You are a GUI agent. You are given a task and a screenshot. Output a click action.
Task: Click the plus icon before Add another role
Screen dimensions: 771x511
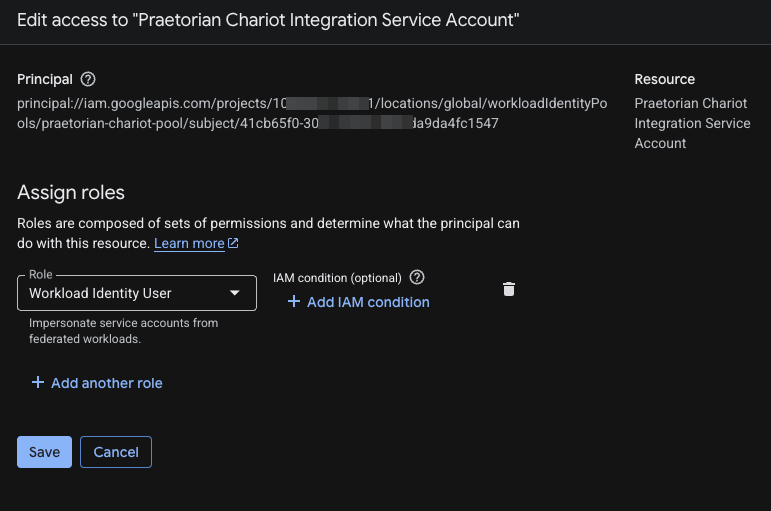[38, 383]
